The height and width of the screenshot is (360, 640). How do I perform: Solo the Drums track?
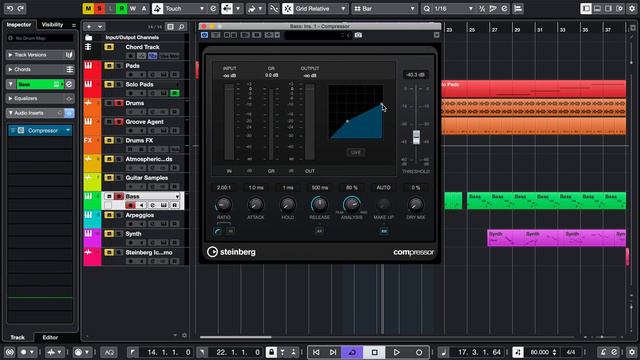click(x=119, y=103)
